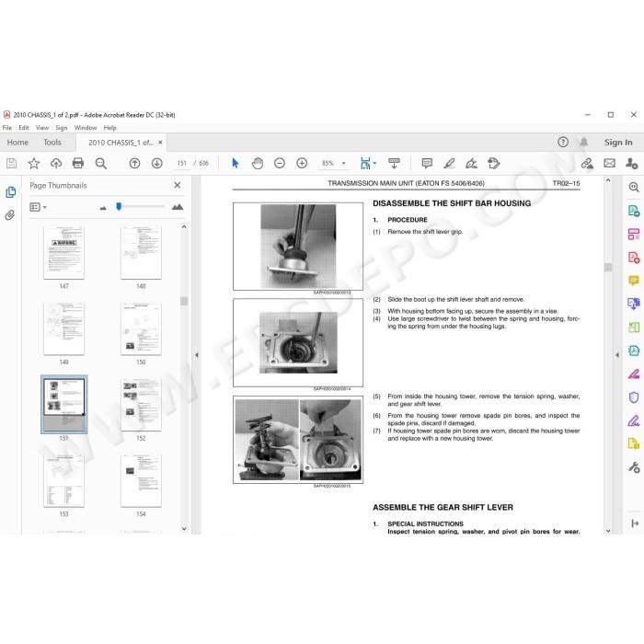Share a link to file
Screen dimensions: 644x644
tap(587, 164)
